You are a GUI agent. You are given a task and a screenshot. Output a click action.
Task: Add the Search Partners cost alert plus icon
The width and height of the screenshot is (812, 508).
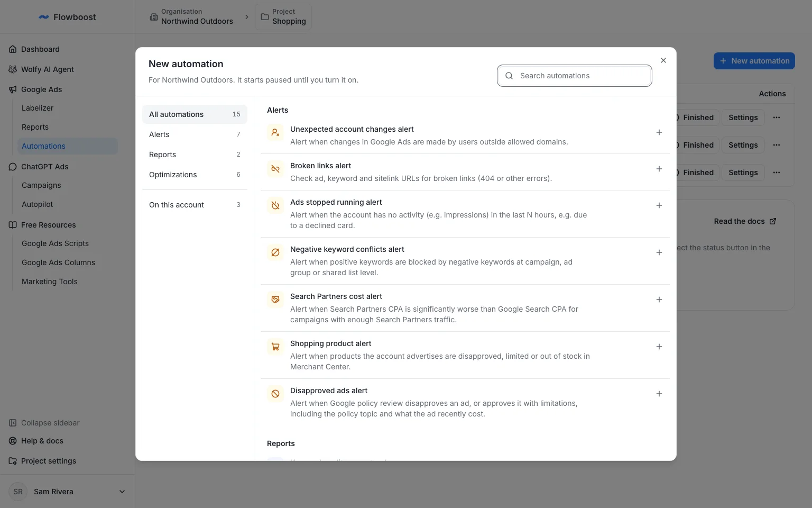point(659,300)
